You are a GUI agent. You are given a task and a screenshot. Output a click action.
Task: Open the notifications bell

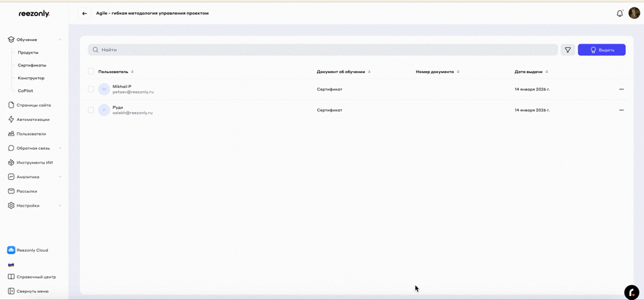pos(619,13)
